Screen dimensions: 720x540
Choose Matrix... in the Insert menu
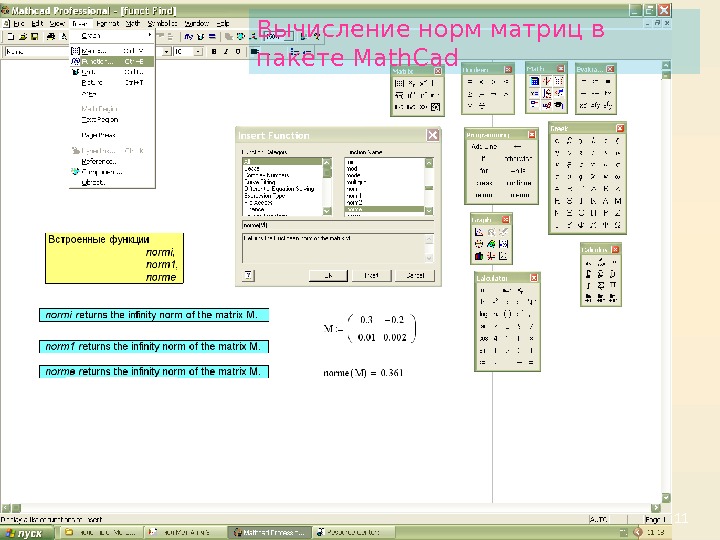[112, 51]
